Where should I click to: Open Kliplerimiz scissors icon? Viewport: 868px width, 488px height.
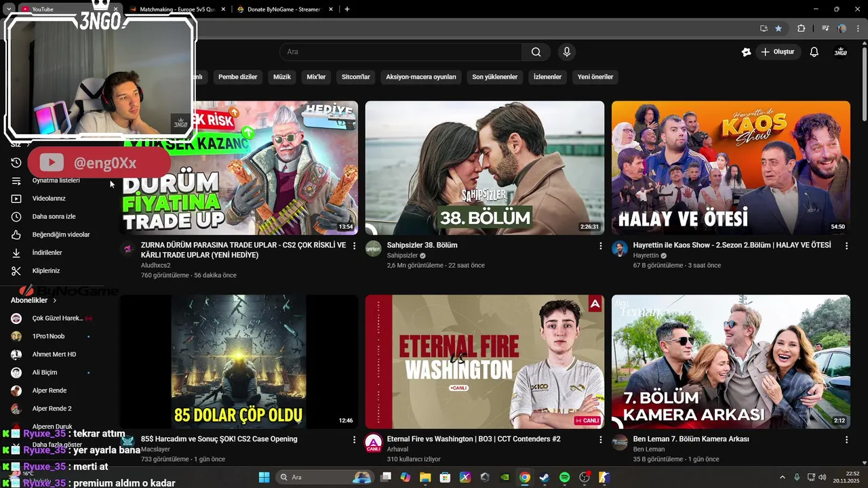point(16,271)
